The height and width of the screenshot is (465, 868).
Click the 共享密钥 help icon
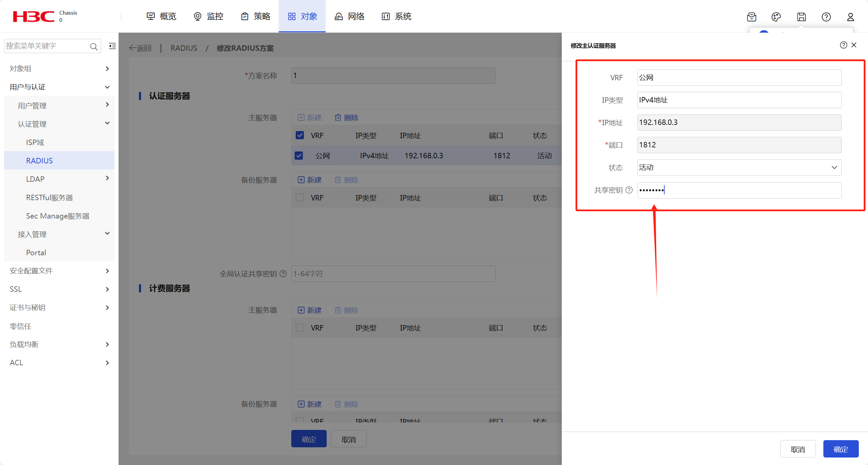coord(629,190)
